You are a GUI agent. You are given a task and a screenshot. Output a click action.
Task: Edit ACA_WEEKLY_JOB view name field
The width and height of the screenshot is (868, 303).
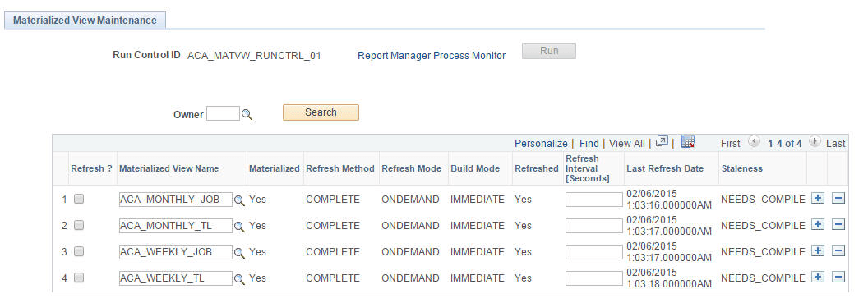pyautogui.click(x=175, y=251)
